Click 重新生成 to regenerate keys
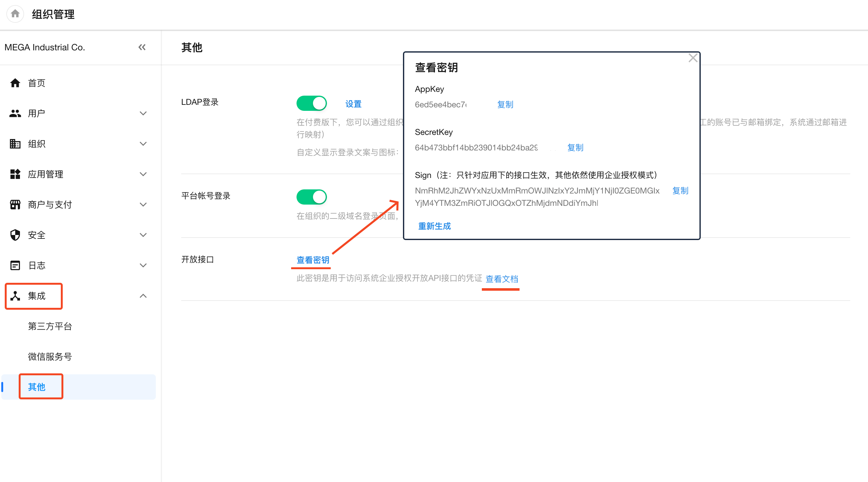This screenshot has width=868, height=482. click(x=434, y=226)
